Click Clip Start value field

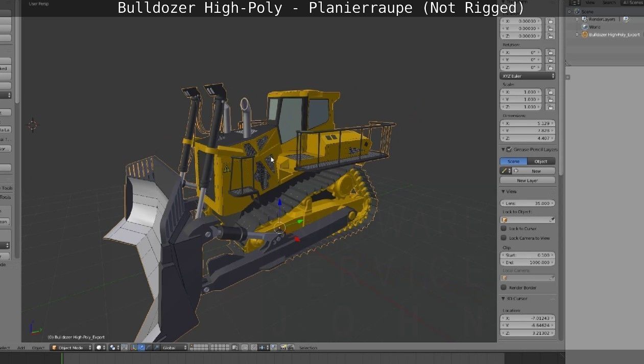point(528,255)
